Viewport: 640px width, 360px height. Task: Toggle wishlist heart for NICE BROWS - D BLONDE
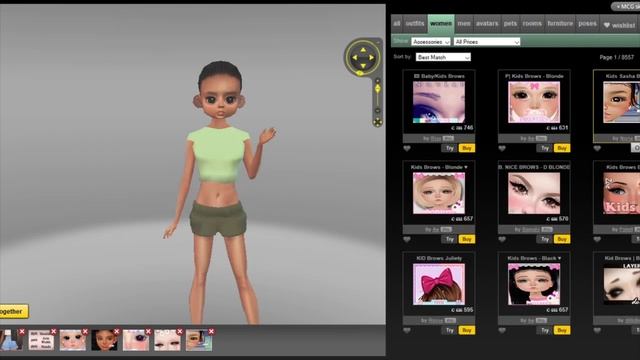pos(502,240)
